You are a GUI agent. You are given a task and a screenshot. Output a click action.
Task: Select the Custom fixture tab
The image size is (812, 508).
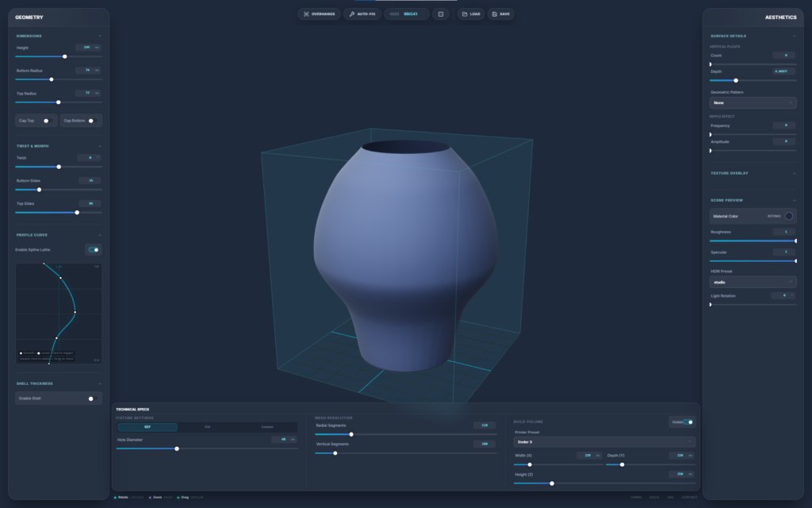(x=267, y=427)
